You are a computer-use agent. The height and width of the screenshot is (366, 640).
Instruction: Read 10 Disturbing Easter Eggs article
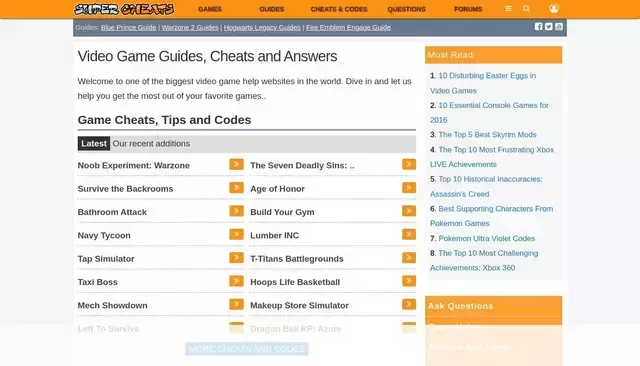483,83
